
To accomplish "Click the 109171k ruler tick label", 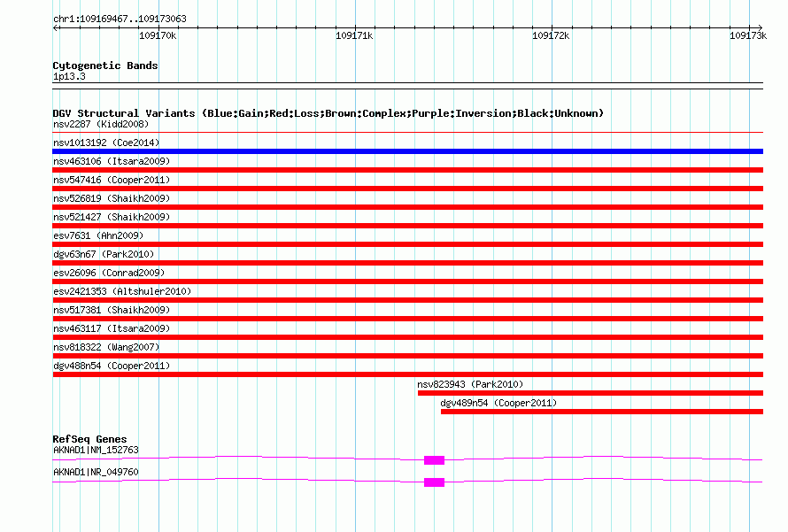I will pos(354,35).
